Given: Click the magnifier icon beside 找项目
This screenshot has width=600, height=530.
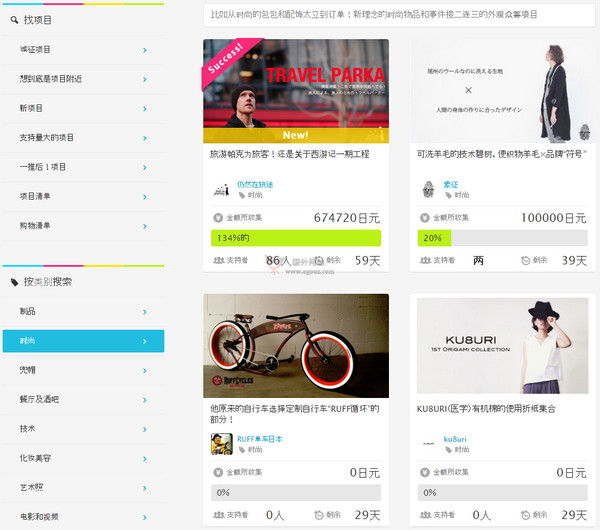Looking at the screenshot, I should [x=15, y=20].
